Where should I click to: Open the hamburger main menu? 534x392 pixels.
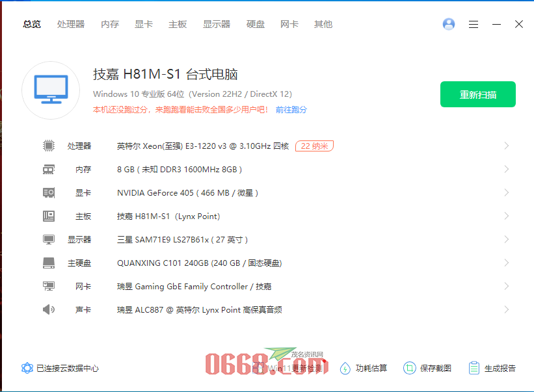pos(474,24)
